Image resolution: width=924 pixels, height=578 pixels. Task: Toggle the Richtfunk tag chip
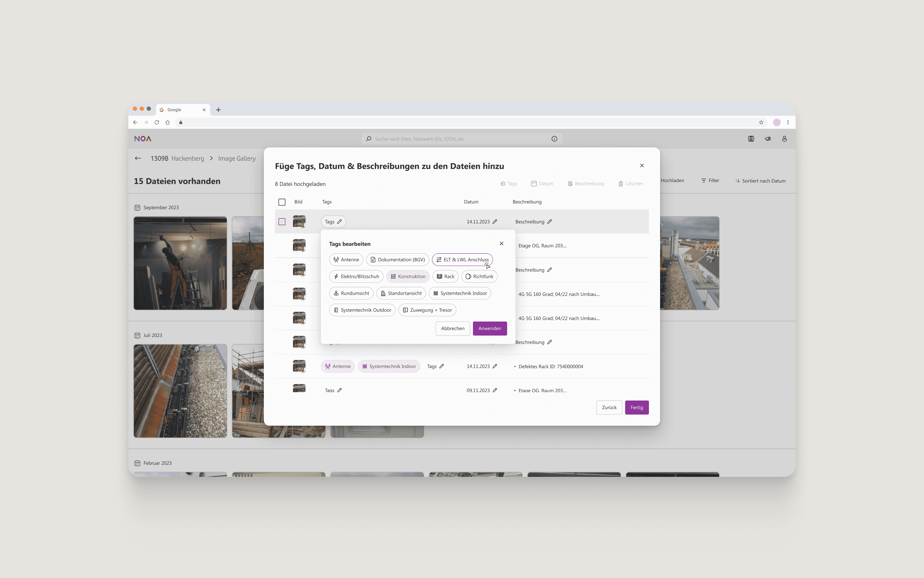pyautogui.click(x=479, y=276)
